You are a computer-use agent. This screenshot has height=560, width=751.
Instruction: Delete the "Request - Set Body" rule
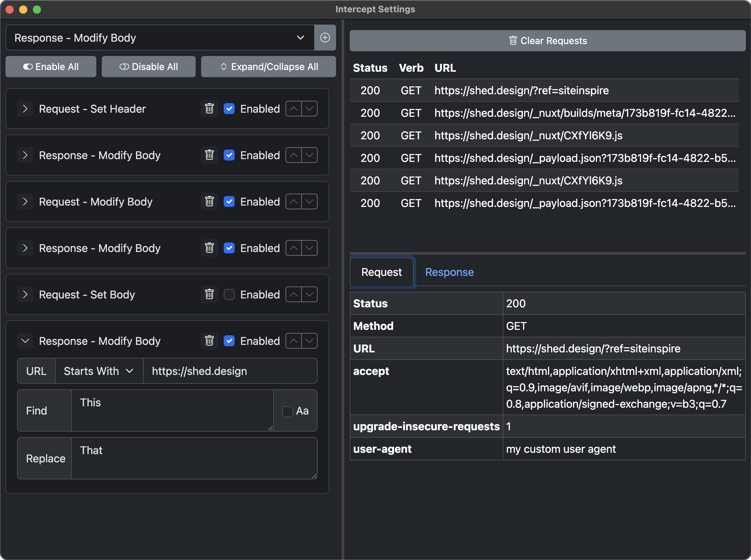(x=209, y=294)
